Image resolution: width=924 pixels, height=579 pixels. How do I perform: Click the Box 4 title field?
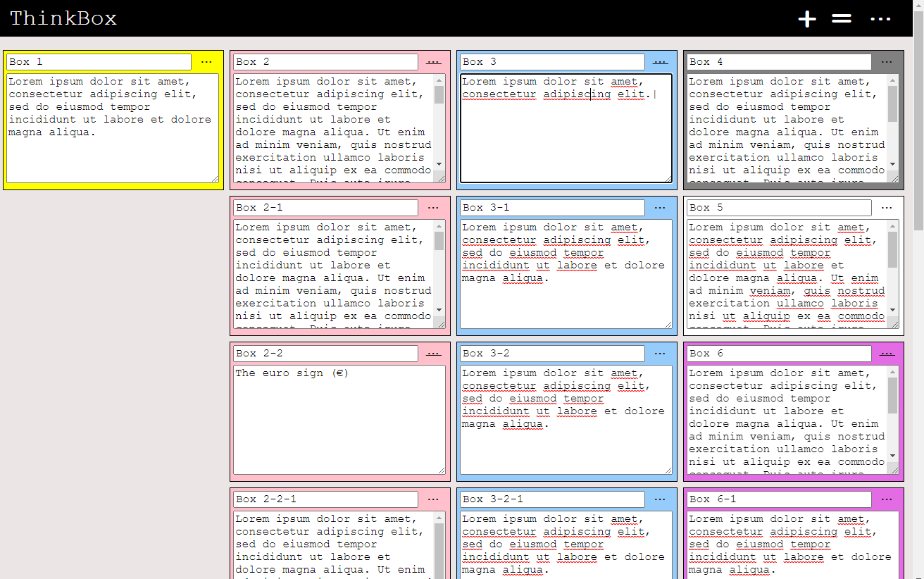point(779,62)
